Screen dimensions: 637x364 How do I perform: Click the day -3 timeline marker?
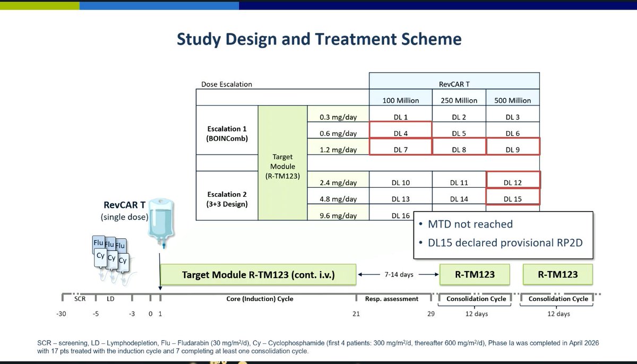pyautogui.click(x=132, y=314)
